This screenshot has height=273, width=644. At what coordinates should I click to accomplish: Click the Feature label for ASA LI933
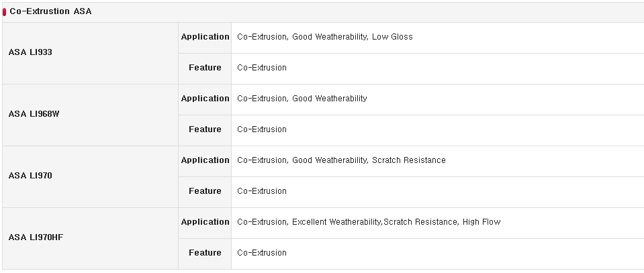tap(205, 67)
